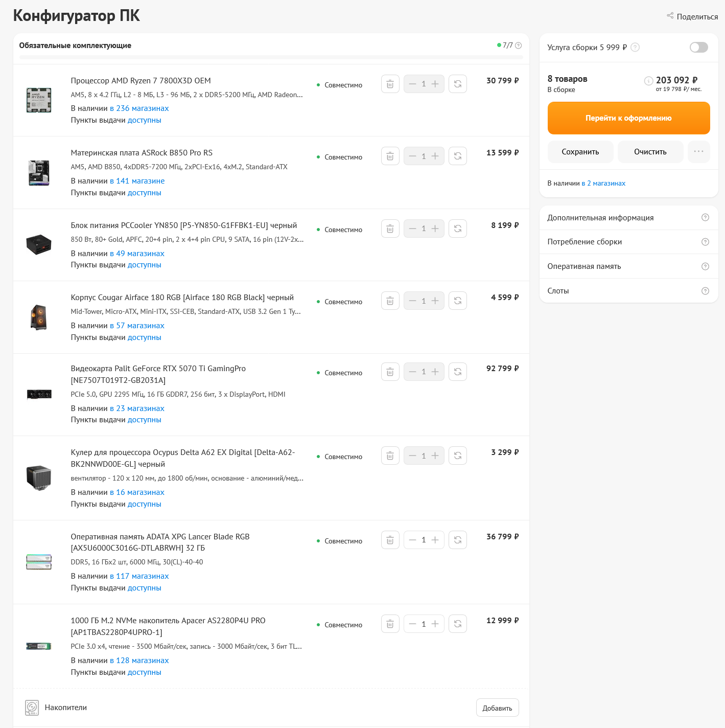Expand the Слоты section
Viewport: 725px width, 728px height.
click(628, 291)
